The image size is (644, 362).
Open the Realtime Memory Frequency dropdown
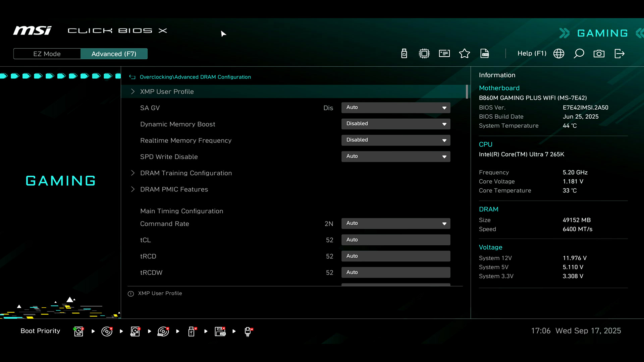coord(396,140)
